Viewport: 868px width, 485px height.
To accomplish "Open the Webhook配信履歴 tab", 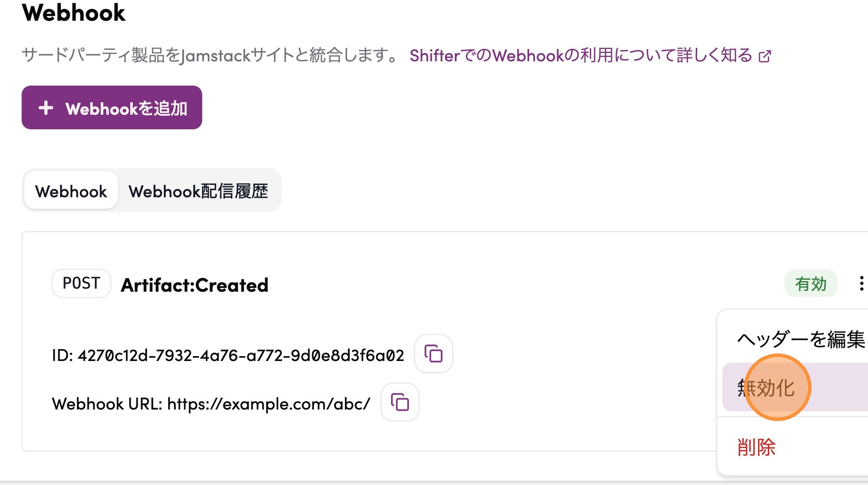I will pyautogui.click(x=198, y=192).
